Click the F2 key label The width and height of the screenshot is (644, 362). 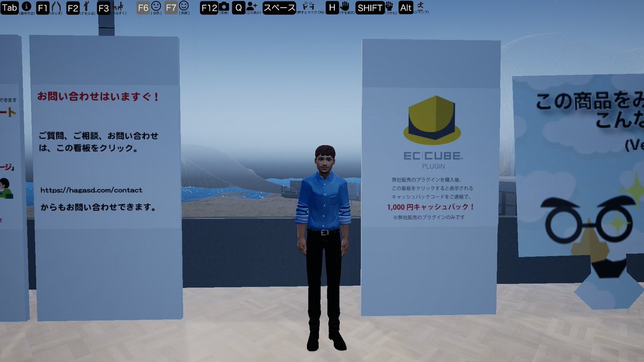click(x=73, y=8)
